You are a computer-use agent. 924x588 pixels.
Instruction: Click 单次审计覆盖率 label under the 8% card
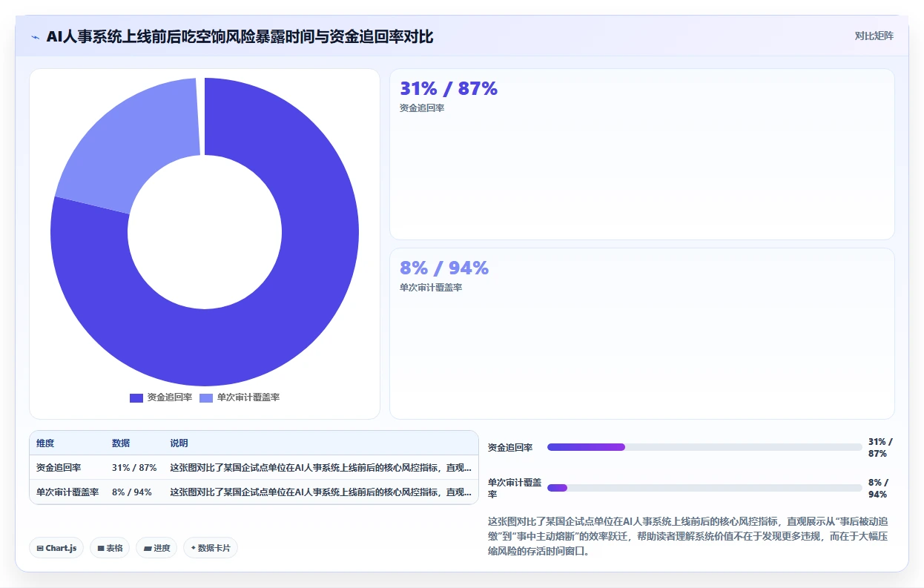431,288
